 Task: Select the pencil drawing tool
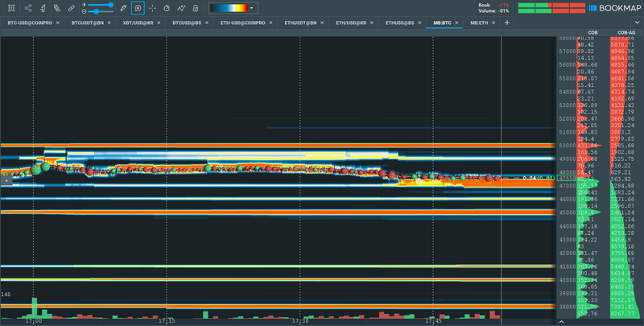(x=123, y=8)
